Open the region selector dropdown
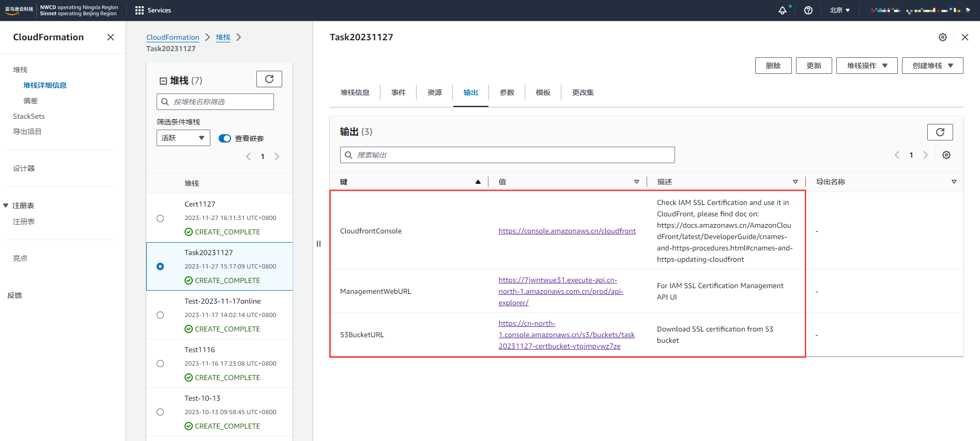 [x=839, y=10]
